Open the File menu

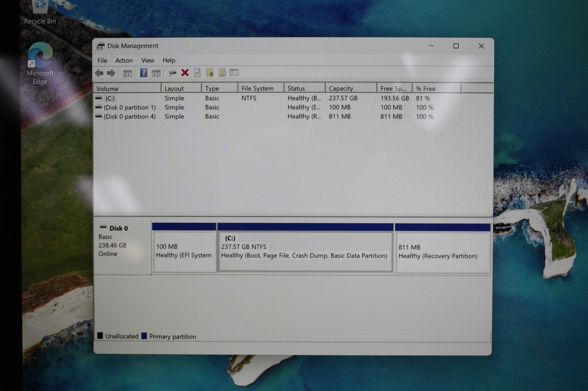[x=102, y=60]
